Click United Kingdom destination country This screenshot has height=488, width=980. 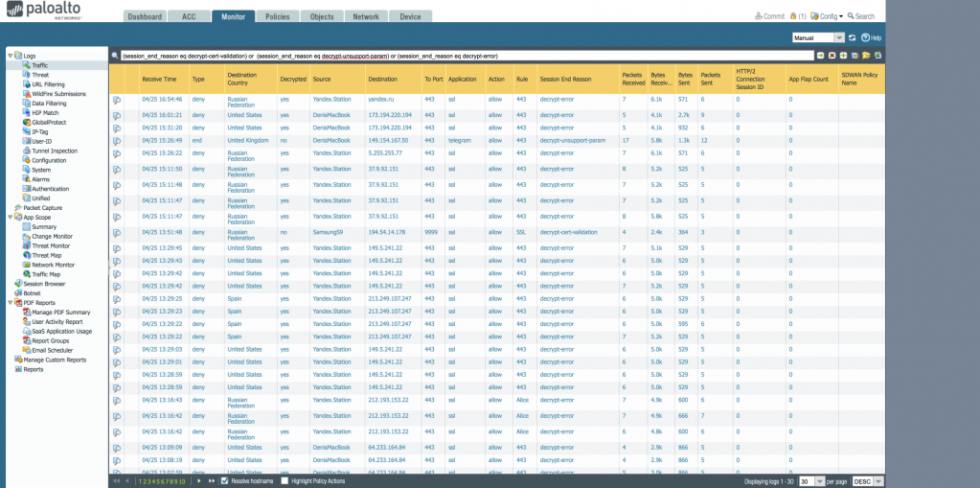[247, 141]
